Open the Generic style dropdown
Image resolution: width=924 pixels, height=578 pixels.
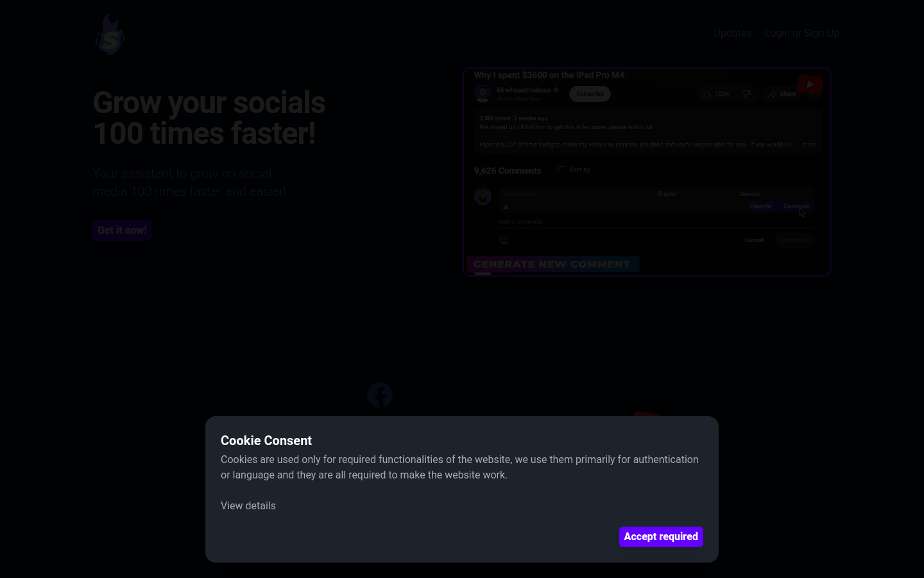click(775, 194)
